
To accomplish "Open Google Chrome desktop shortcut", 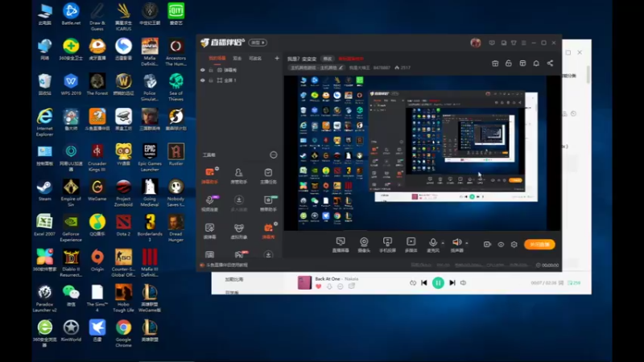I will [x=123, y=333].
